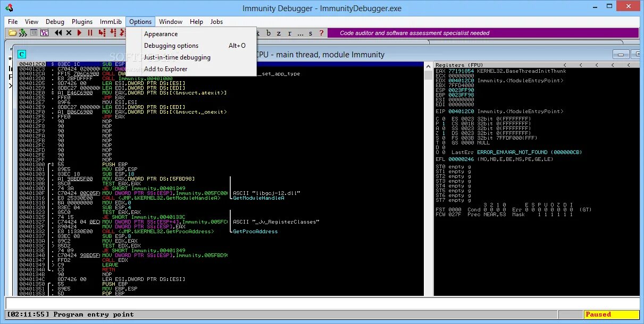The height and width of the screenshot is (324, 644).
Task: Click the red question mark help icon
Action: (321, 33)
